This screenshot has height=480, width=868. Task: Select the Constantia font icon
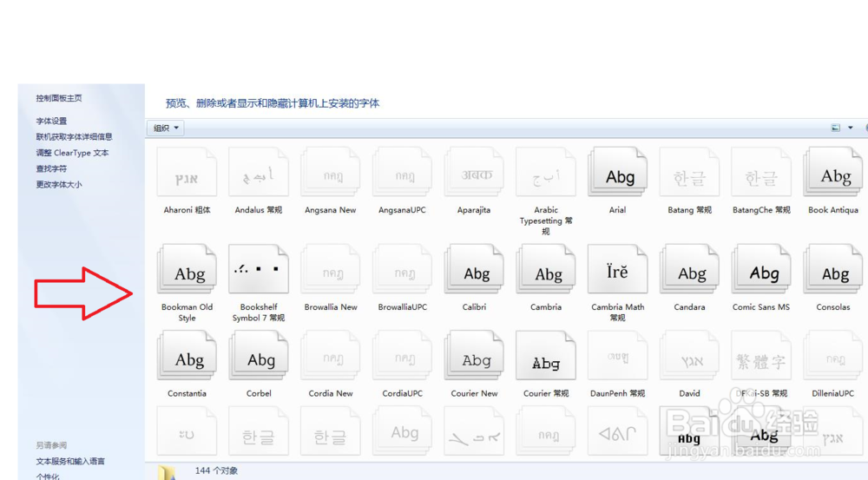point(187,355)
